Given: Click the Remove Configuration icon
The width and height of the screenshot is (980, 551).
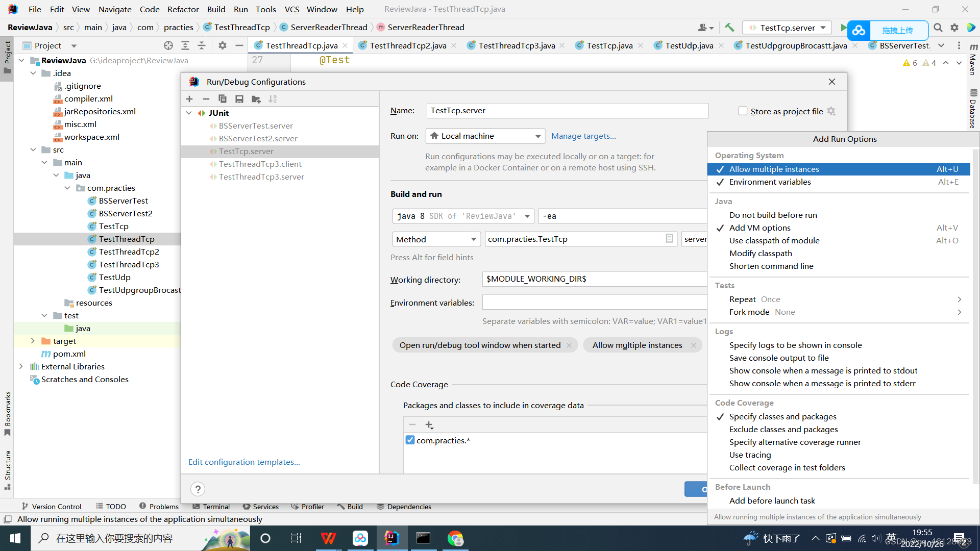Looking at the screenshot, I should (x=206, y=99).
